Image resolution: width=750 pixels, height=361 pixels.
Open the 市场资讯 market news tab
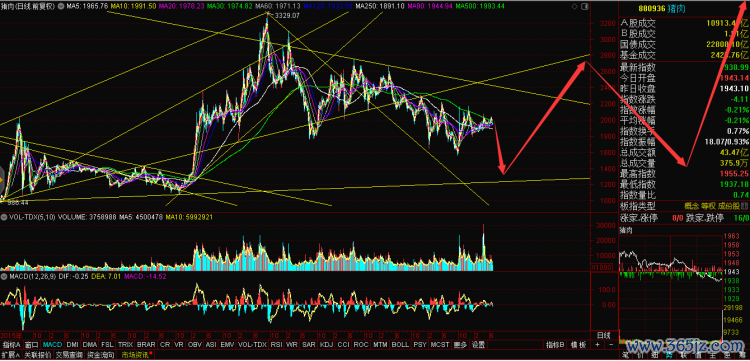coord(137,355)
